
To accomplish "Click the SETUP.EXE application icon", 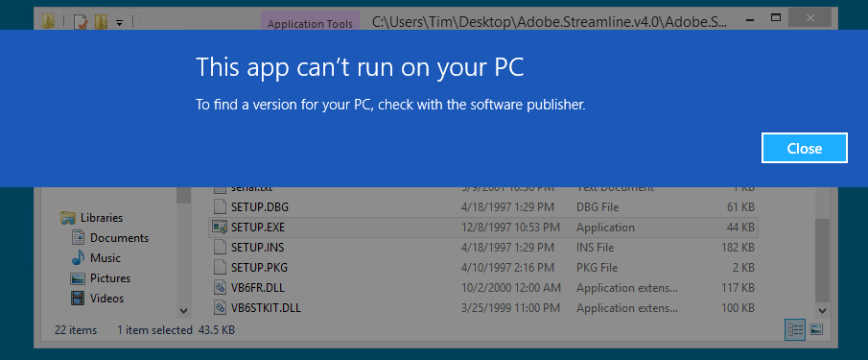I will click(221, 228).
